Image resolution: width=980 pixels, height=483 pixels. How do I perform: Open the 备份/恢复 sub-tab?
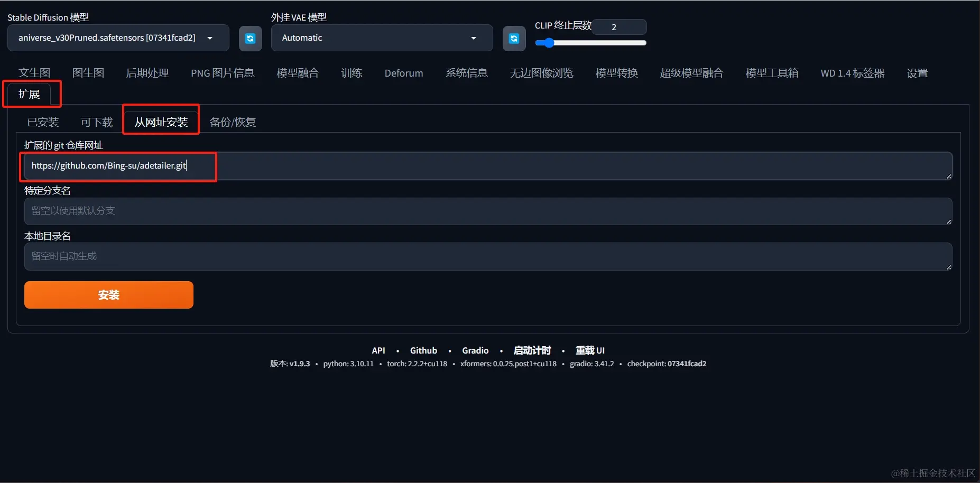point(233,122)
